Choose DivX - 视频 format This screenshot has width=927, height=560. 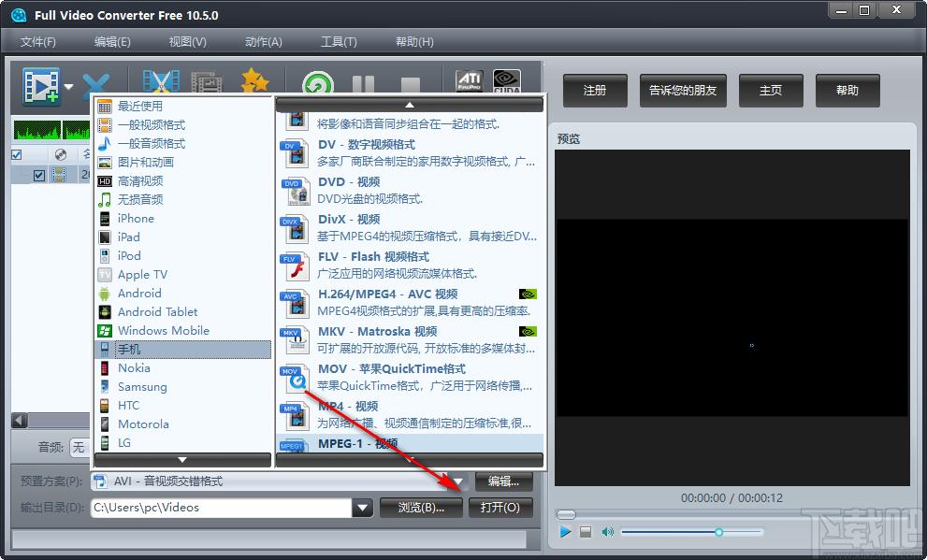[410, 228]
